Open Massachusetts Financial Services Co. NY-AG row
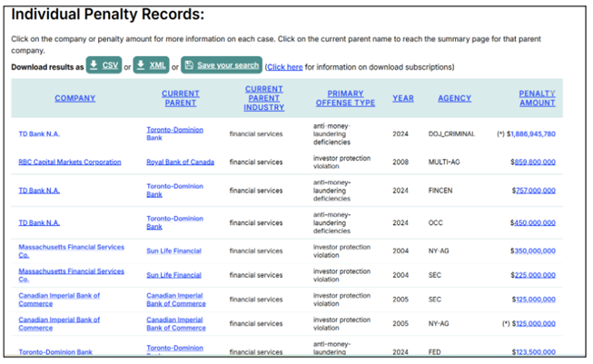The height and width of the screenshot is (364, 593). click(71, 251)
